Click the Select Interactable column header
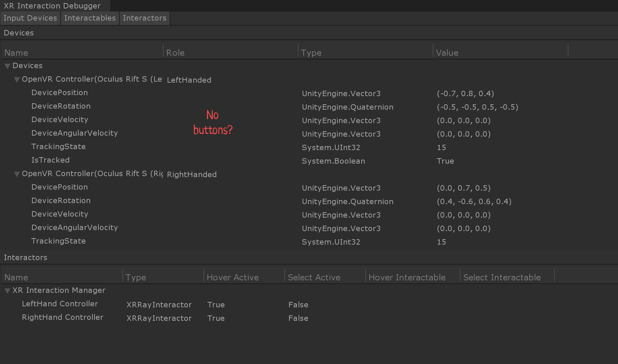618x364 pixels. click(x=502, y=277)
